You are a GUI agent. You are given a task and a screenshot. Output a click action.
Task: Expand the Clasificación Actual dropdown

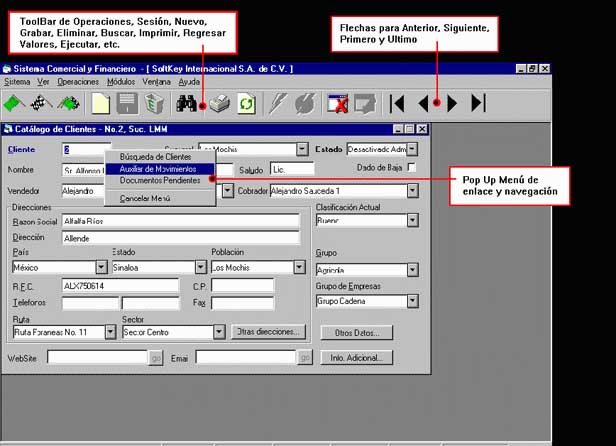coord(412,220)
